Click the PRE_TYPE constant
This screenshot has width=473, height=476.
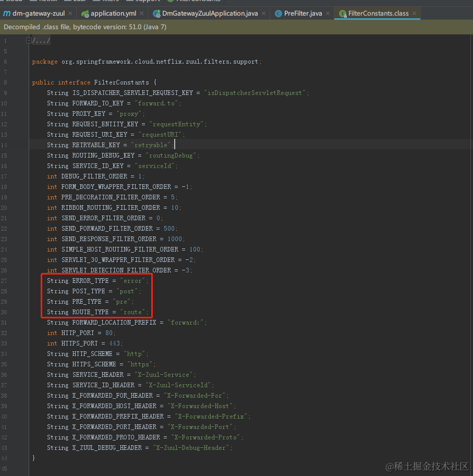click(x=87, y=302)
